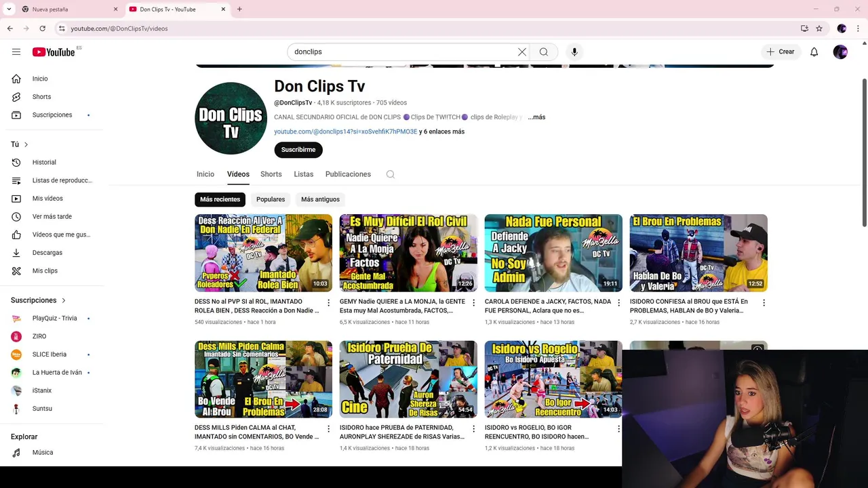Switch to the Publicaciones channel tab
The image size is (868, 488).
click(x=348, y=174)
